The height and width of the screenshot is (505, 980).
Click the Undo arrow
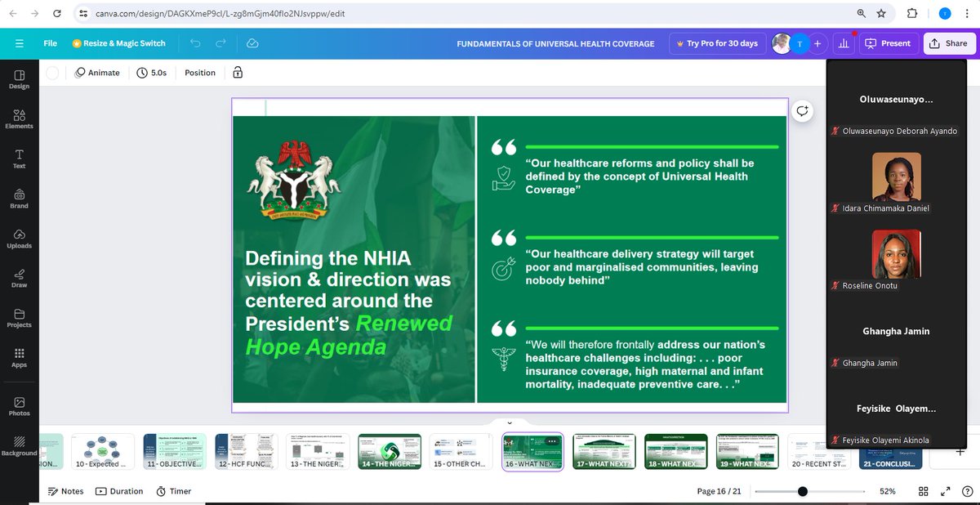tap(194, 43)
